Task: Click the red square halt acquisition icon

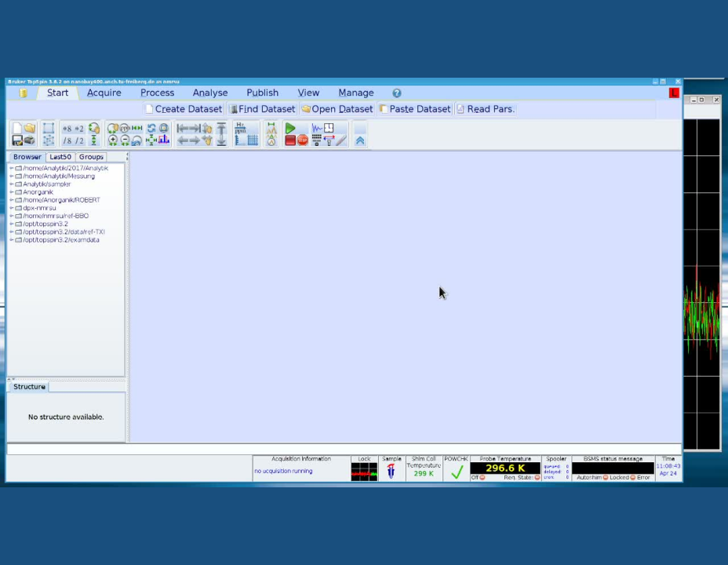Action: pyautogui.click(x=290, y=140)
